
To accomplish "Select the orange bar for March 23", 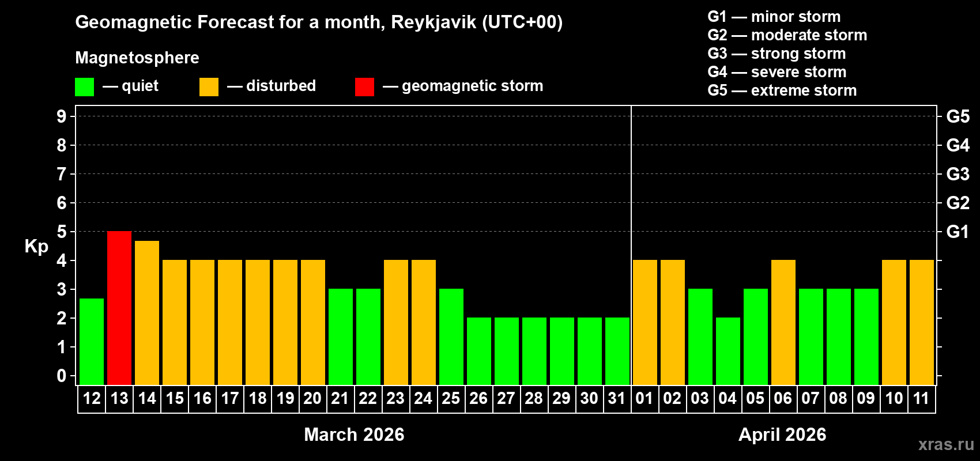I will click(396, 322).
